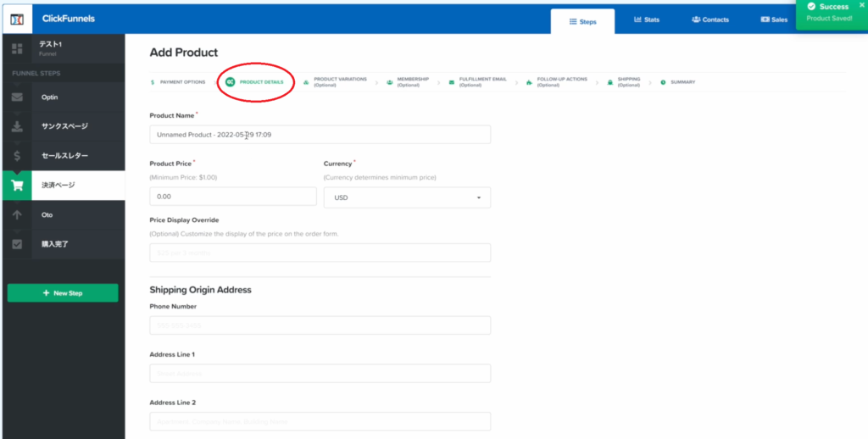Screen dimensions: 868x439
Task: Click the Price Display Override field
Action: (320, 253)
